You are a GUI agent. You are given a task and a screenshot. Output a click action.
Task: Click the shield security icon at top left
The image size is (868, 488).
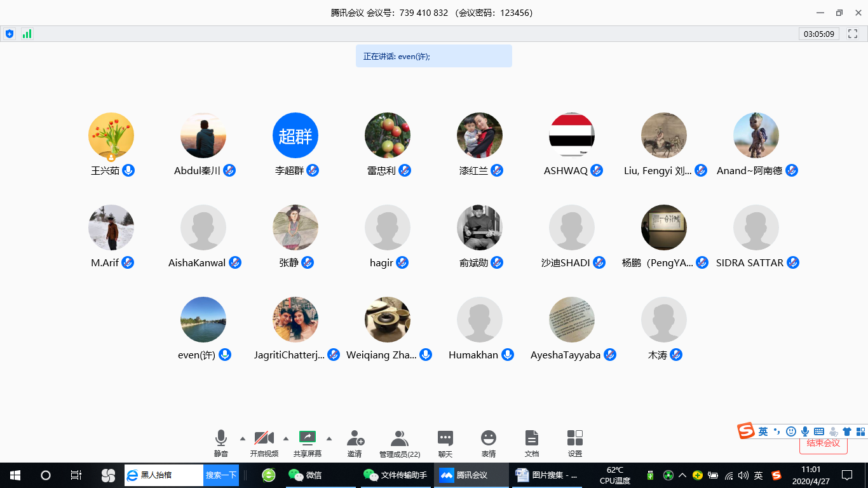tap(10, 34)
